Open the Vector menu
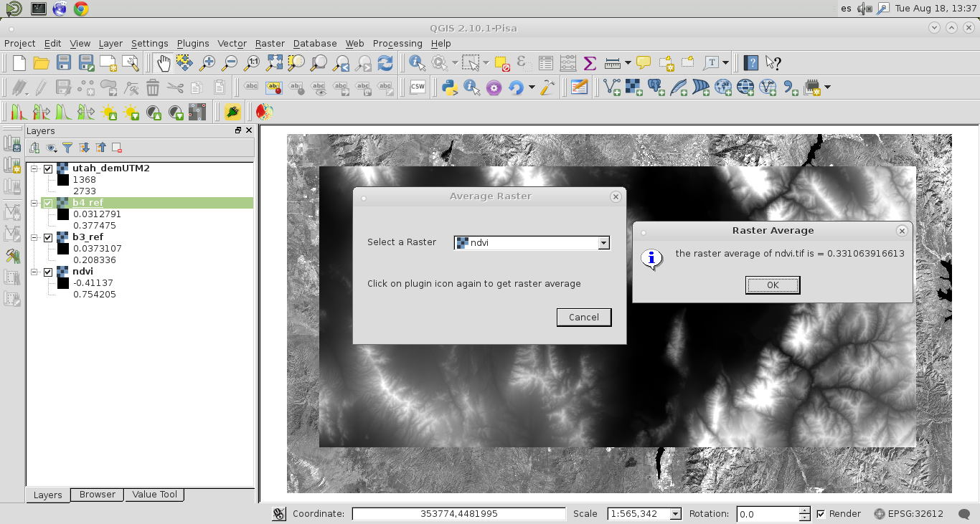The image size is (980, 524). [x=232, y=44]
